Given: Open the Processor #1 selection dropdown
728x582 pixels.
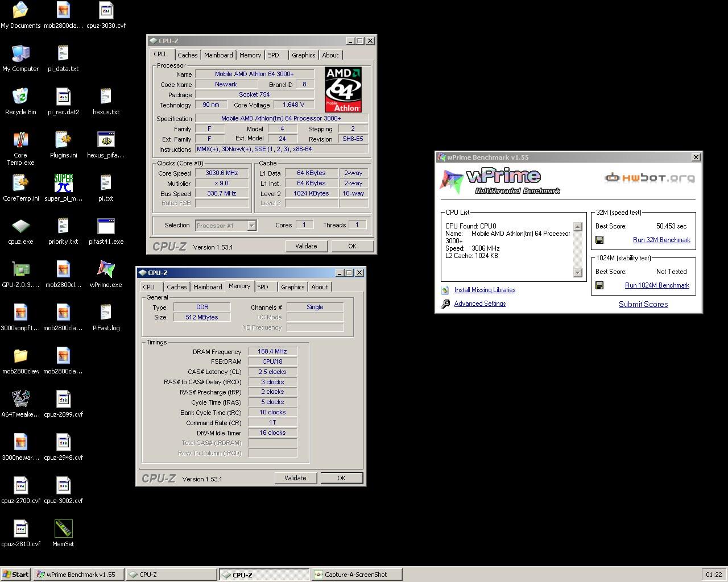Looking at the screenshot, I should [226, 226].
